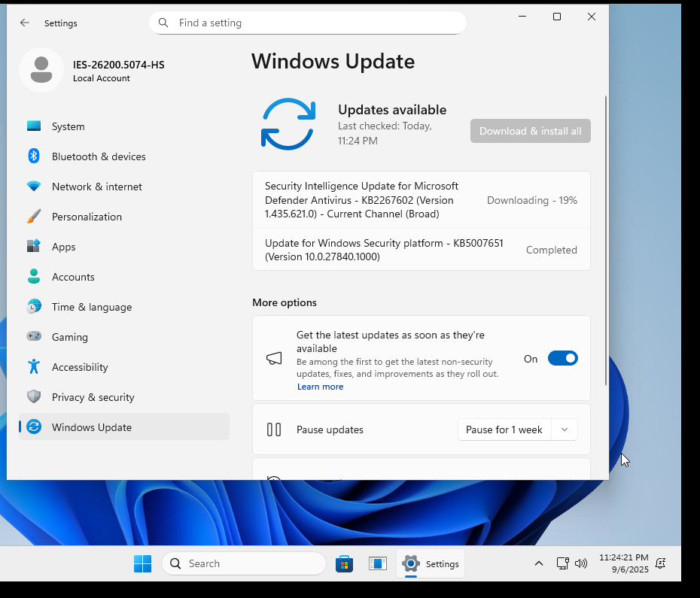This screenshot has width=700, height=598.
Task: Show hidden icons in system tray
Action: [x=539, y=563]
